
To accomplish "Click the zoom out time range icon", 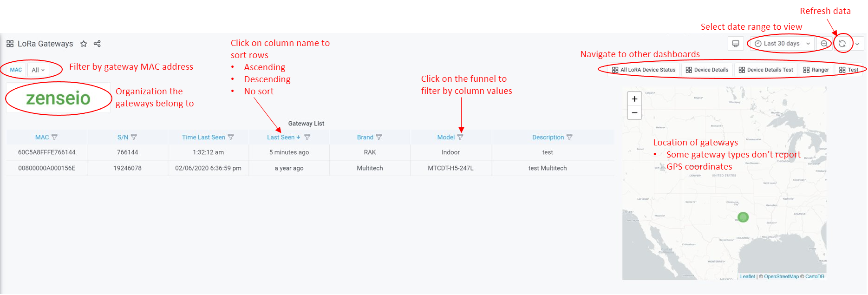I will pyautogui.click(x=824, y=44).
